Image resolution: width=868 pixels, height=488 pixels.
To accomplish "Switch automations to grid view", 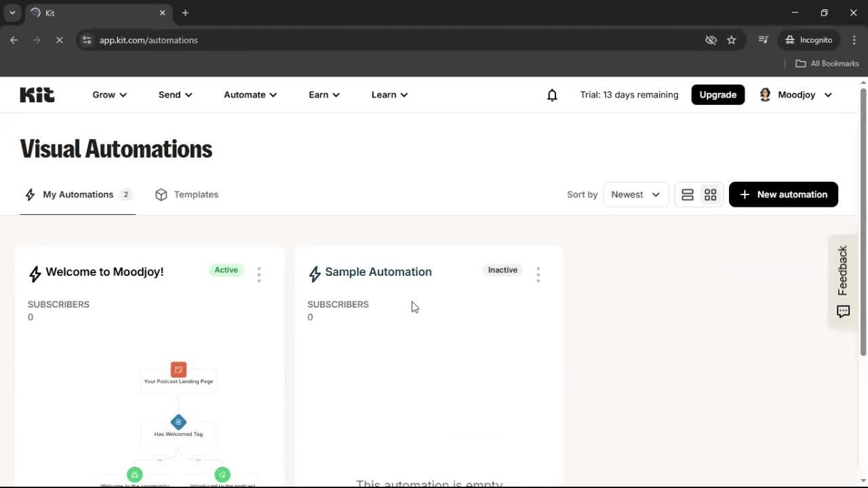I will [x=710, y=195].
